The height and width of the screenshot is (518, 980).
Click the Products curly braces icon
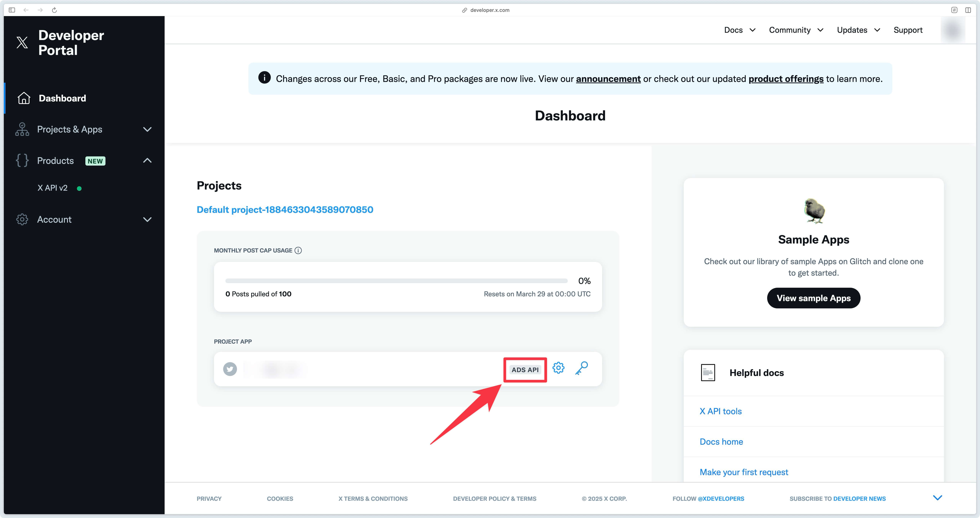pos(22,161)
